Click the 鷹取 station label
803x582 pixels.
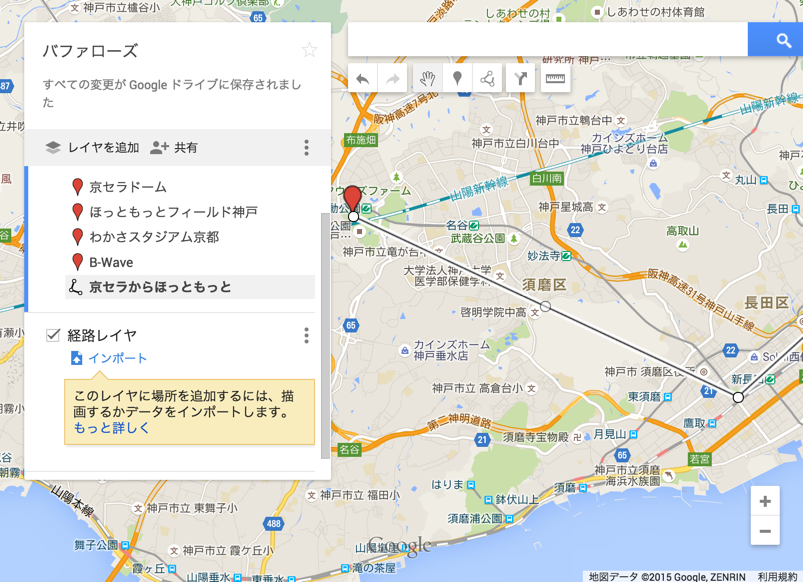point(694,423)
